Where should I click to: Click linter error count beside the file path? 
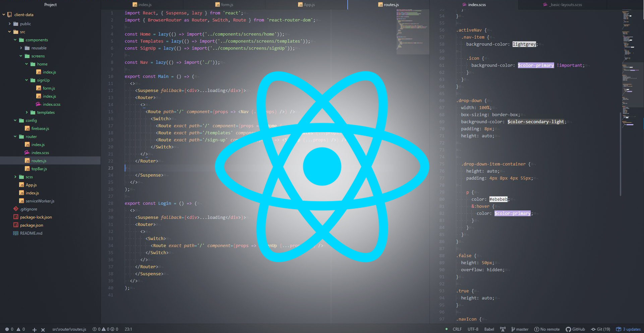point(97,329)
